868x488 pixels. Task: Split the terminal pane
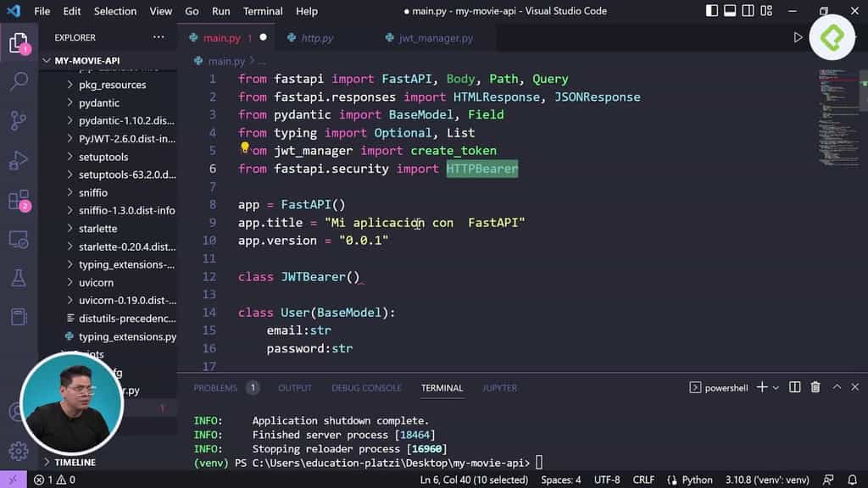point(794,387)
